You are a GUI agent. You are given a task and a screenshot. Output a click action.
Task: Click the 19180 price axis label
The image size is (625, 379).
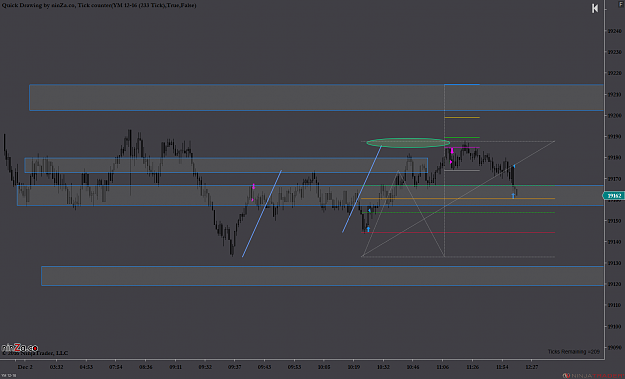614,158
